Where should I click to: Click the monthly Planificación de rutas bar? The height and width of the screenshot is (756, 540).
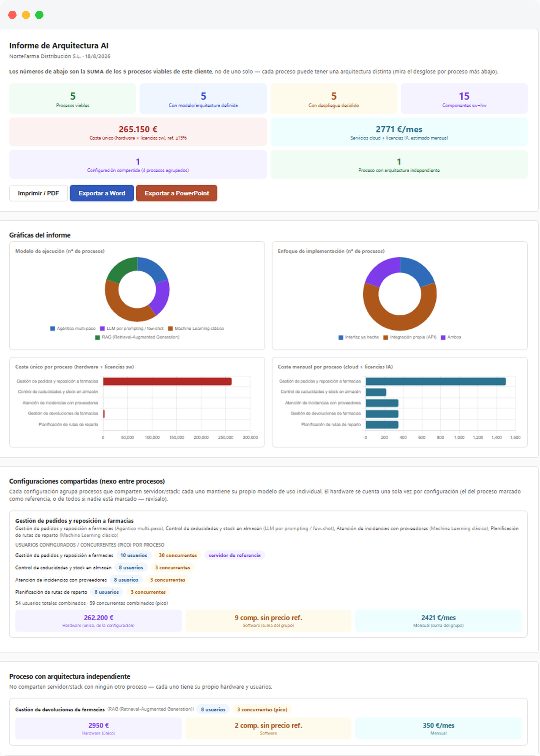click(382, 425)
